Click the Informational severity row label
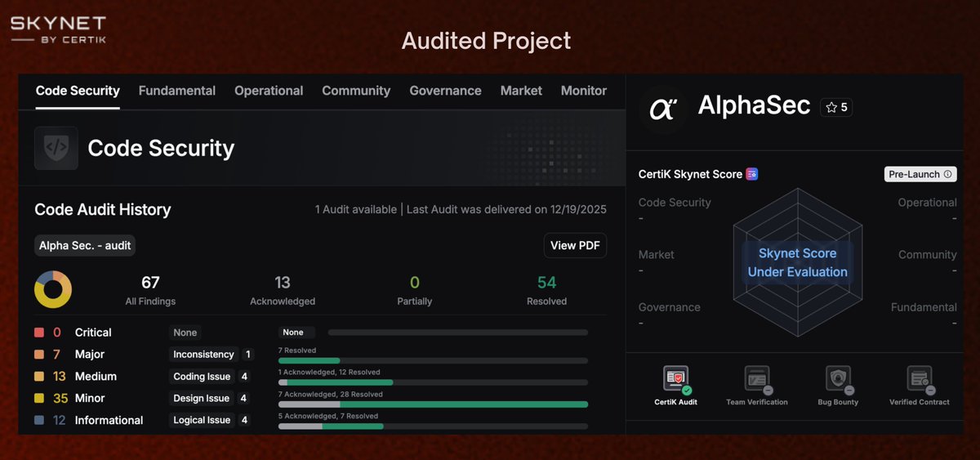Viewport: 980px width, 460px height. [x=109, y=420]
